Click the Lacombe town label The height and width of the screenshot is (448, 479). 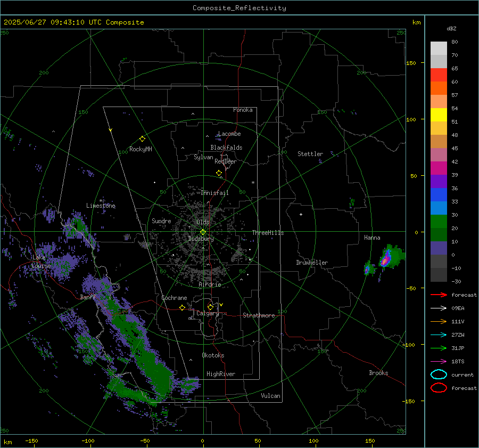229,134
